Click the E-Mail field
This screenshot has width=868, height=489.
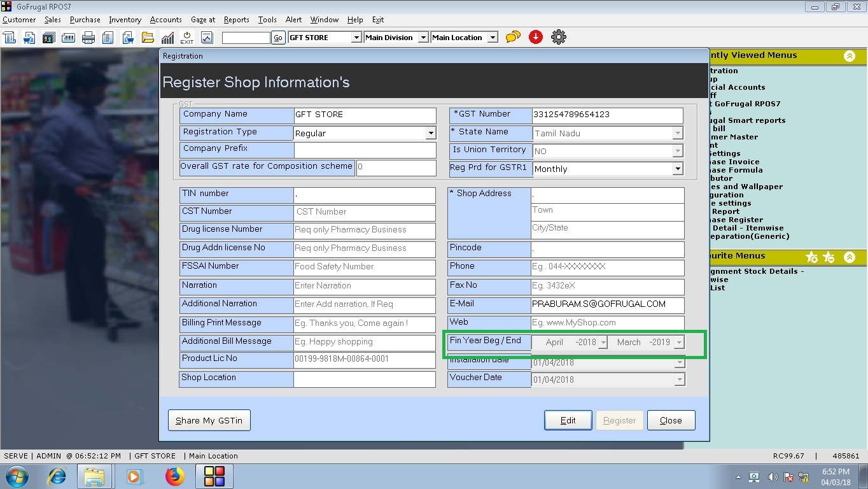608,304
